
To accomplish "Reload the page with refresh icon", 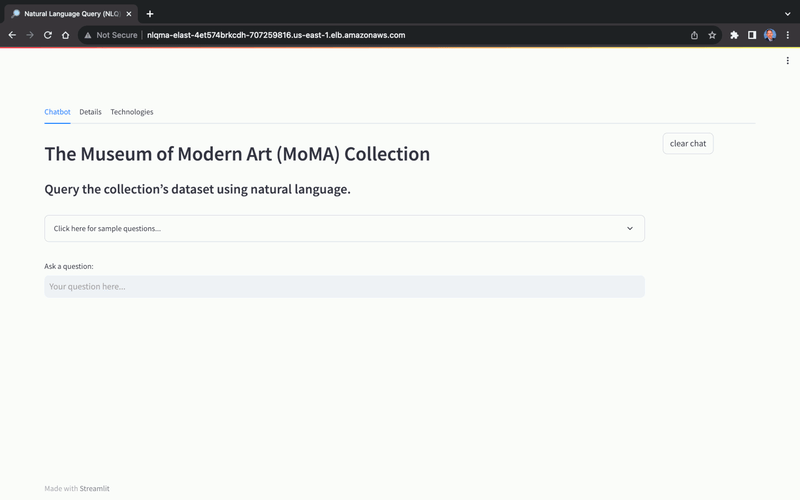I will 47,35.
